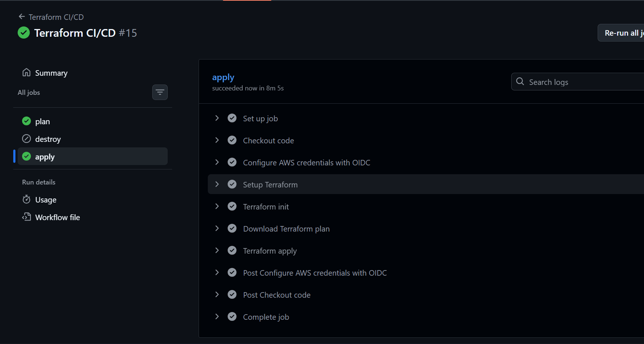644x344 pixels.
Task: Click the Workflow file code icon
Action: (x=26, y=217)
